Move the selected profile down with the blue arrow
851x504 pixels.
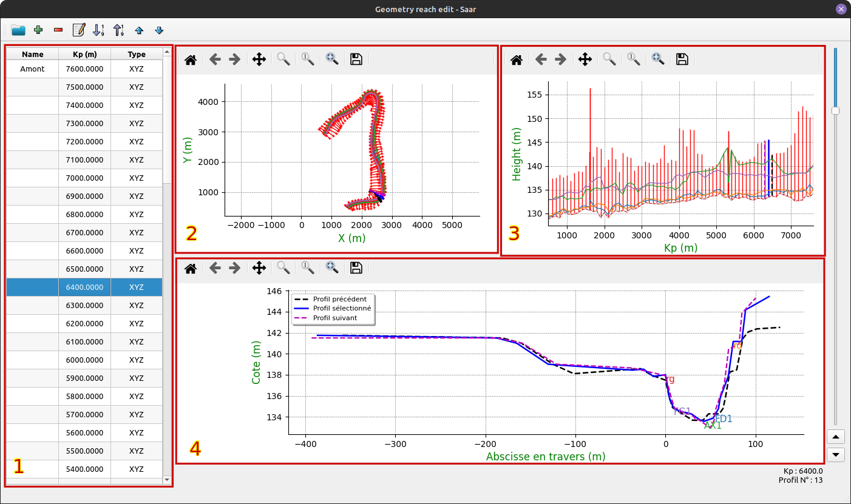159,30
